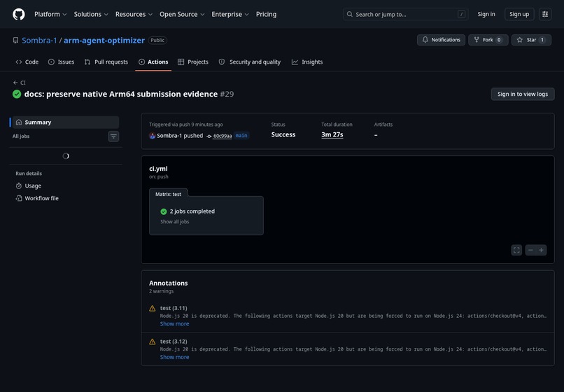Click the Public visibility badge
The width and height of the screenshot is (564, 392).
click(x=157, y=41)
